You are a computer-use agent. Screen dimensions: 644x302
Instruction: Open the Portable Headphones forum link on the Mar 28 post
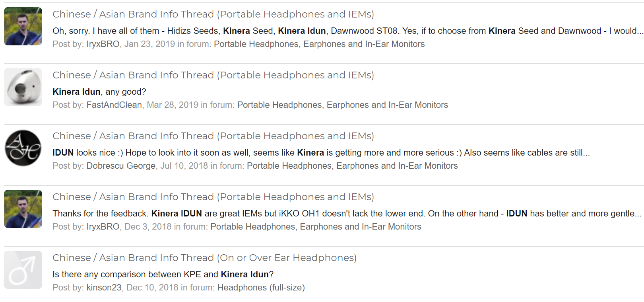coord(343,105)
